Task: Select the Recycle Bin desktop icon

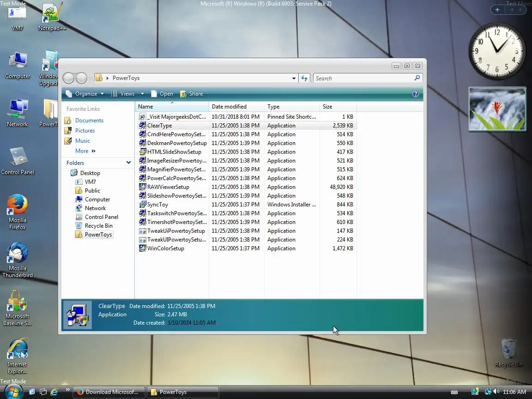Action: coord(508,353)
